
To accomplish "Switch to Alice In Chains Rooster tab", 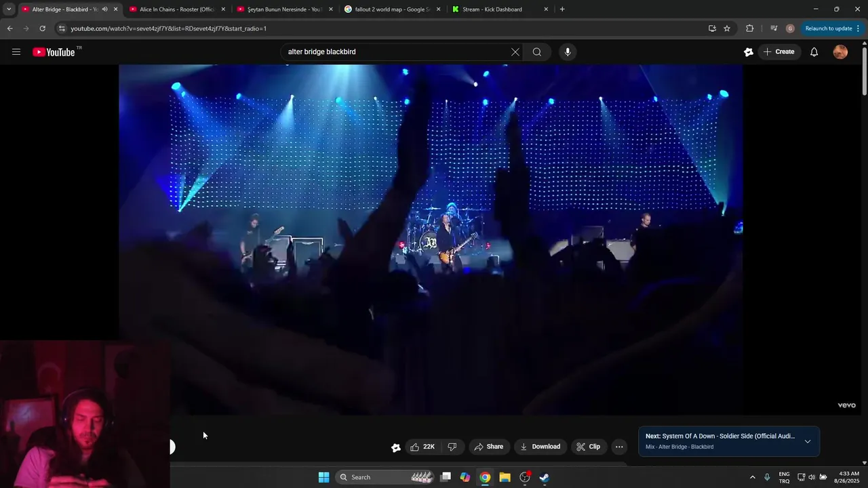I will [x=176, y=9].
